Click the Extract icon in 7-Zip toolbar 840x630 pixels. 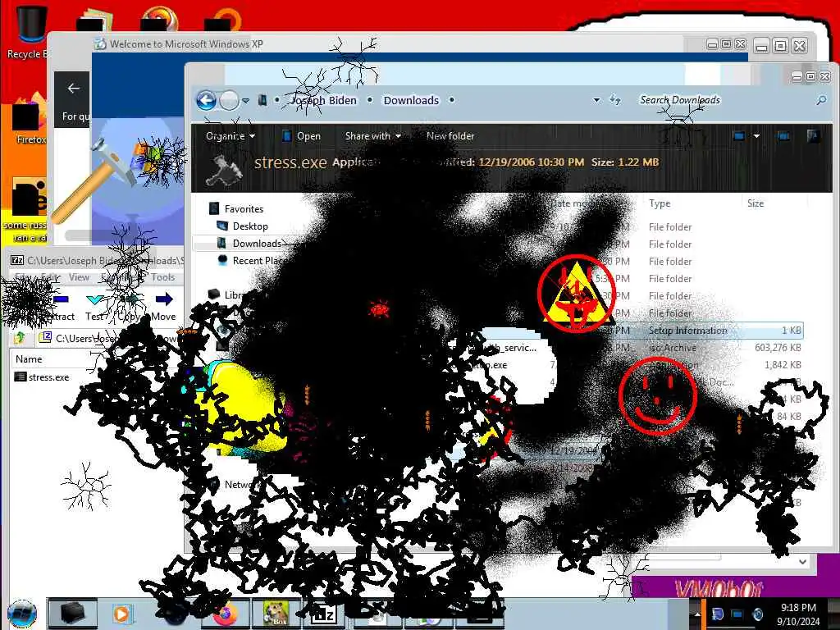(x=61, y=307)
